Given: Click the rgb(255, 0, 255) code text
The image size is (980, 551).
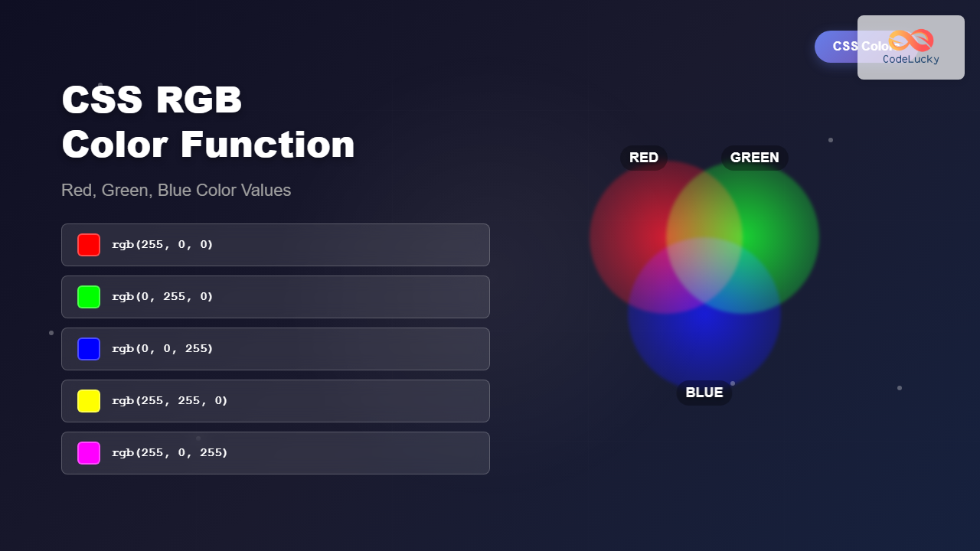Looking at the screenshot, I should [x=170, y=453].
